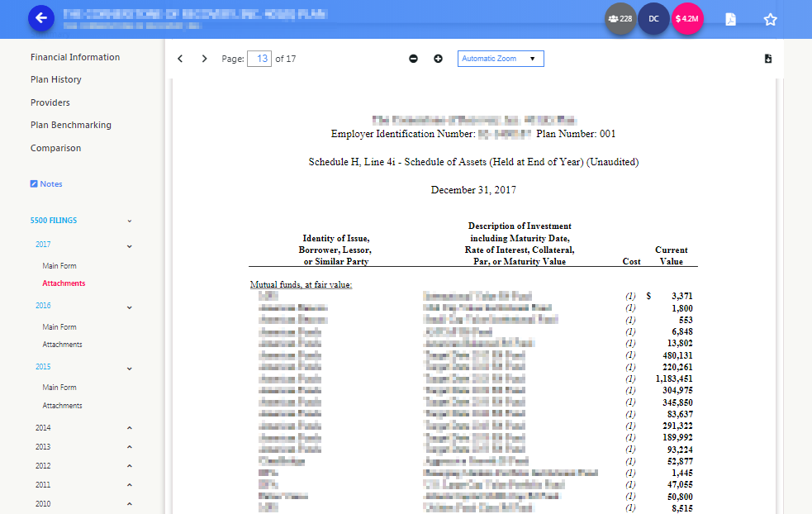Zoom in with the plus button
Viewport: 812px width, 514px height.
pos(438,59)
